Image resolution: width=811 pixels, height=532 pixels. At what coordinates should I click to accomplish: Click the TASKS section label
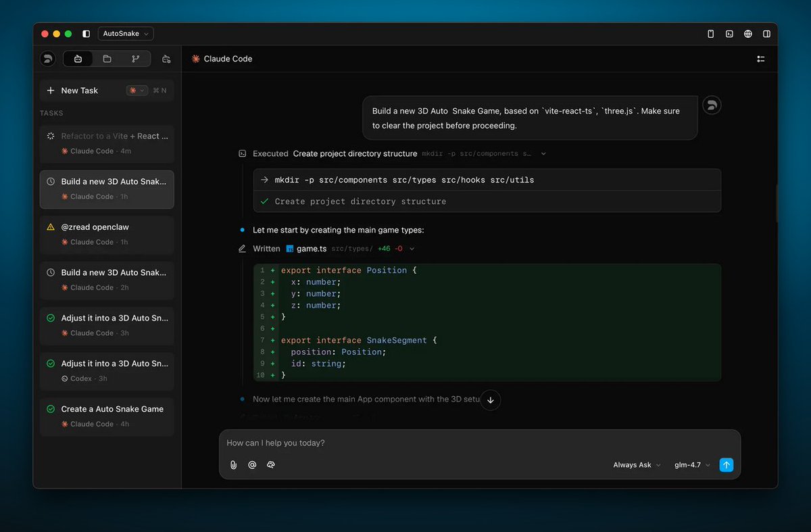pyautogui.click(x=51, y=114)
